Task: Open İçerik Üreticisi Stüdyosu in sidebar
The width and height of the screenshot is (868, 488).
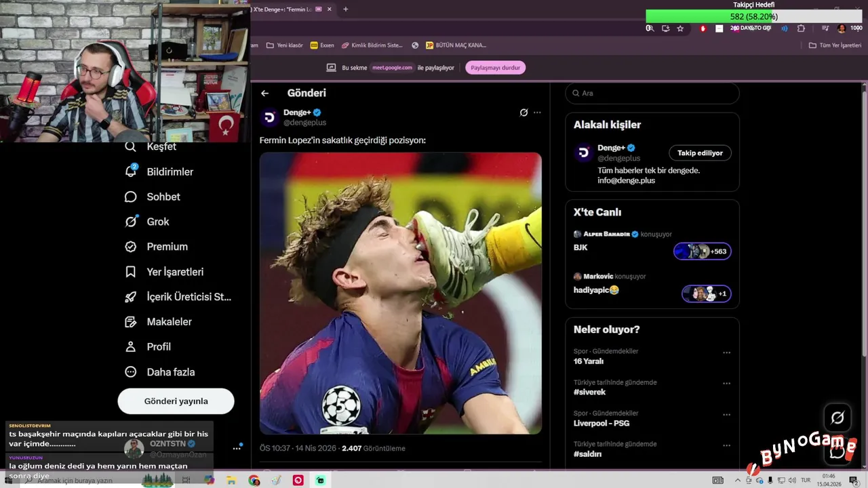Action: pos(178,297)
